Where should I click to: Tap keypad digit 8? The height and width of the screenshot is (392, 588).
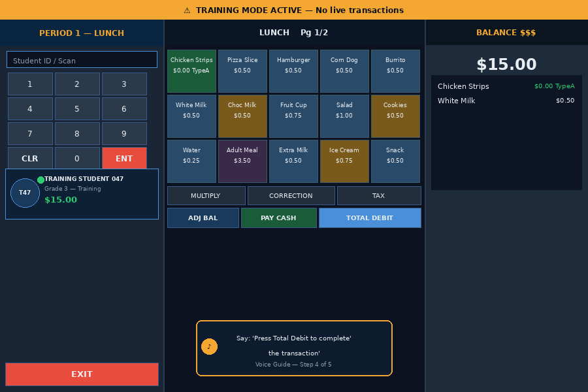(x=77, y=133)
